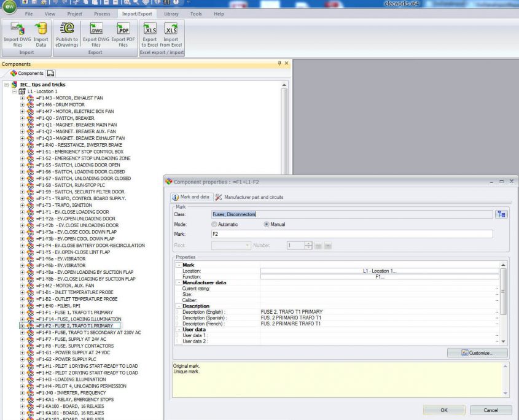Click the Function value F1... button

click(x=380, y=277)
